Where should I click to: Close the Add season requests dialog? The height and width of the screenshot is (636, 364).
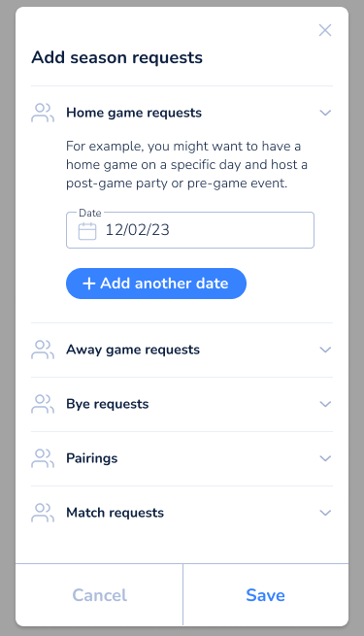[325, 30]
